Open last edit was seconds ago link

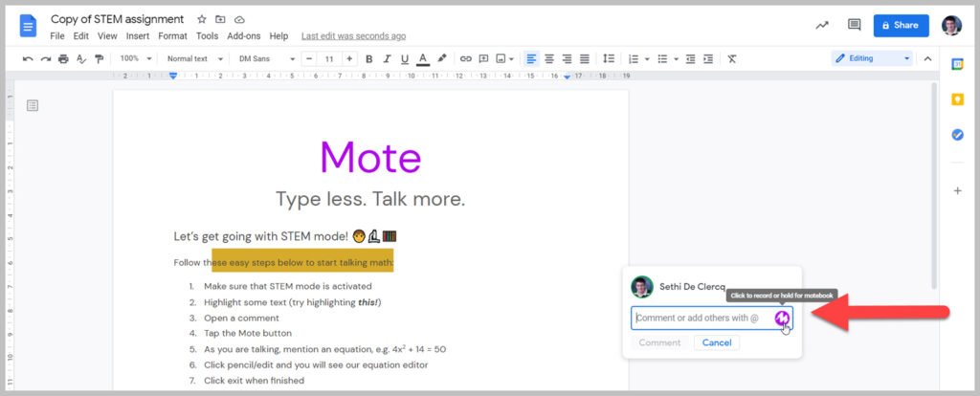(354, 36)
